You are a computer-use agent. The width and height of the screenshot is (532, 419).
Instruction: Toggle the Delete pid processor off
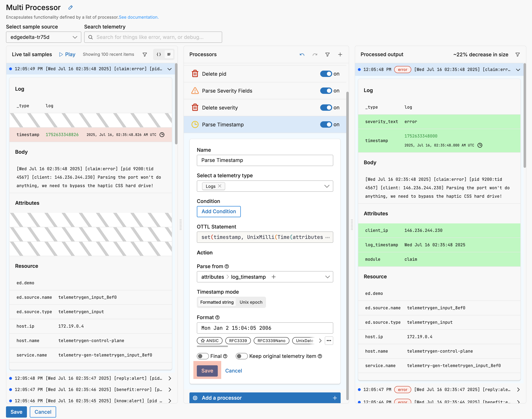(x=326, y=74)
